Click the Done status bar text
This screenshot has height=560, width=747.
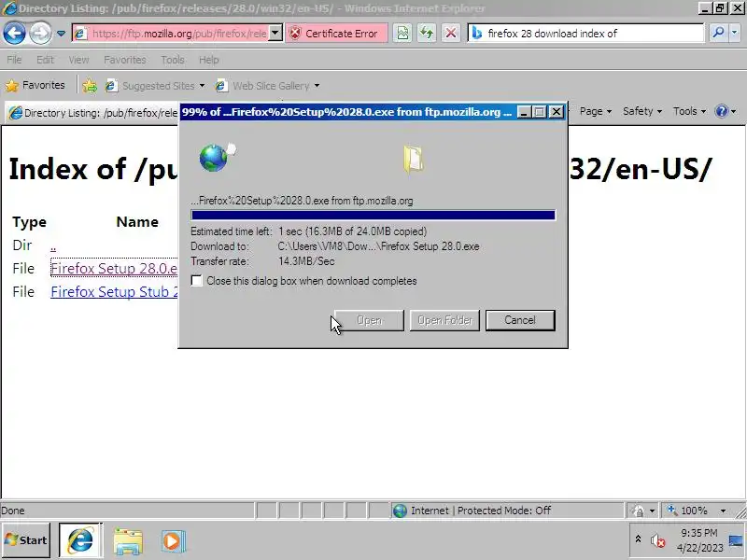click(12, 511)
